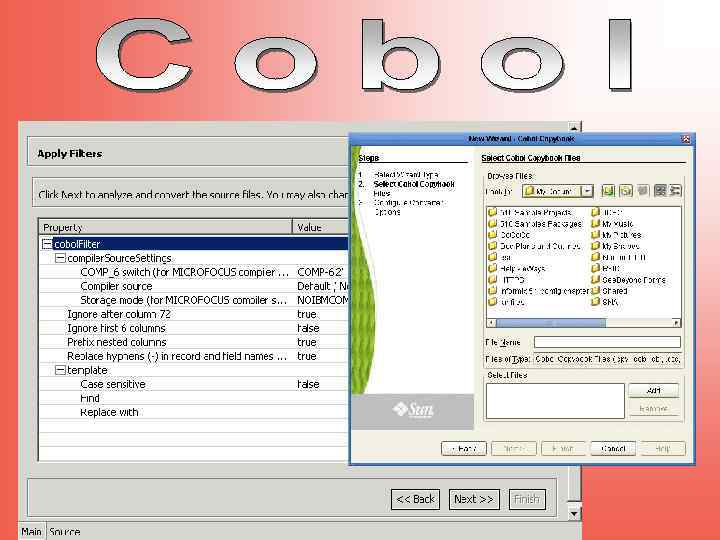Click Next >> in Apply Filters panel
Image resolution: width=720 pixels, height=540 pixels.
pos(474,499)
